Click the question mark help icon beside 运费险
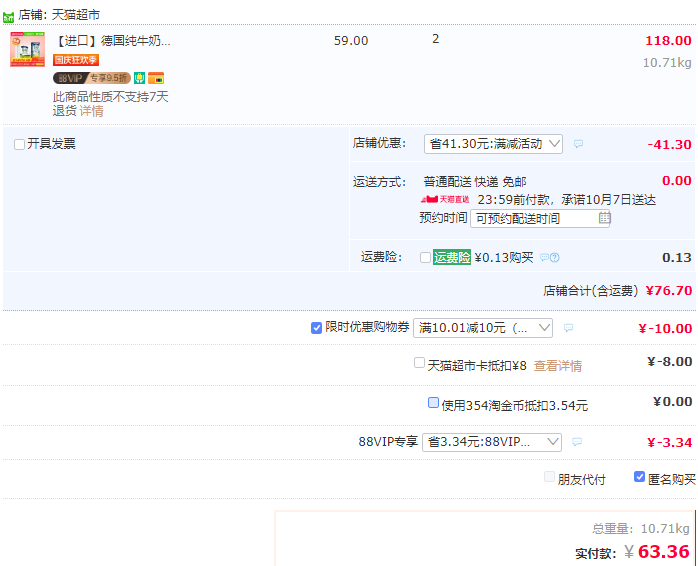This screenshot has height=566, width=698. [x=555, y=257]
